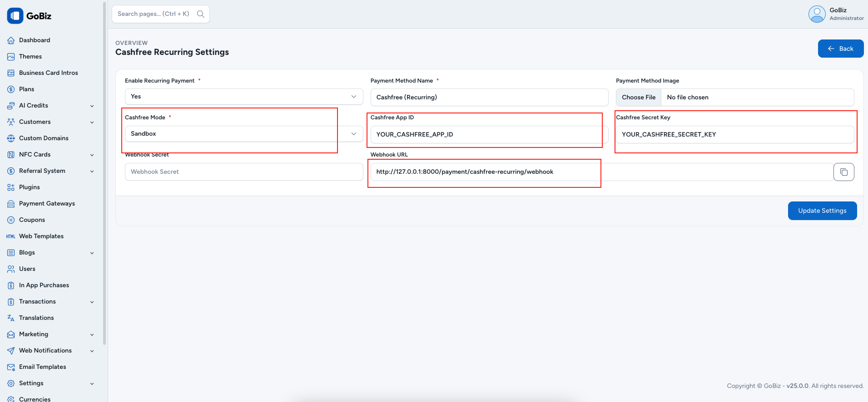The height and width of the screenshot is (402, 868).
Task: Click the Blogs icon
Action: (11, 253)
